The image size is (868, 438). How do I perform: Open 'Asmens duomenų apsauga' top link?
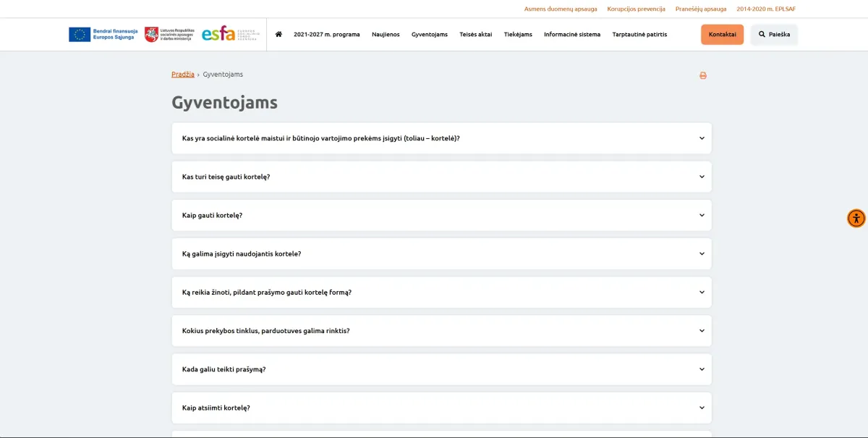[561, 9]
